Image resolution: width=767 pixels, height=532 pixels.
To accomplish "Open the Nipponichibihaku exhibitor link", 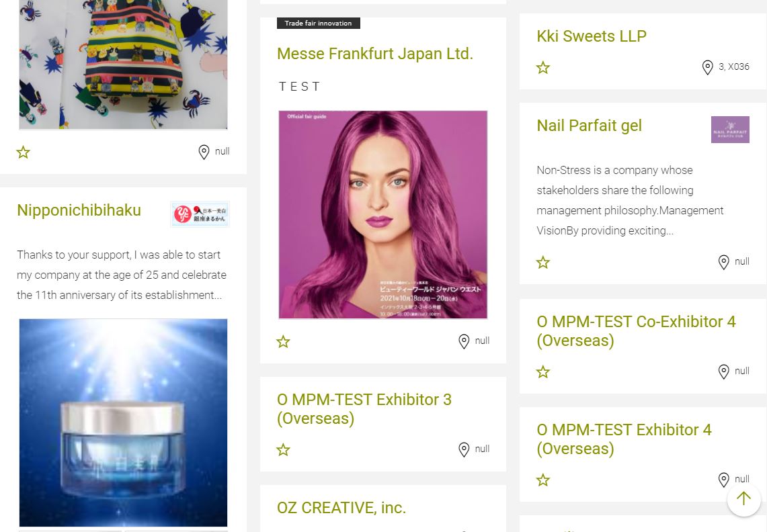I will click(x=79, y=210).
